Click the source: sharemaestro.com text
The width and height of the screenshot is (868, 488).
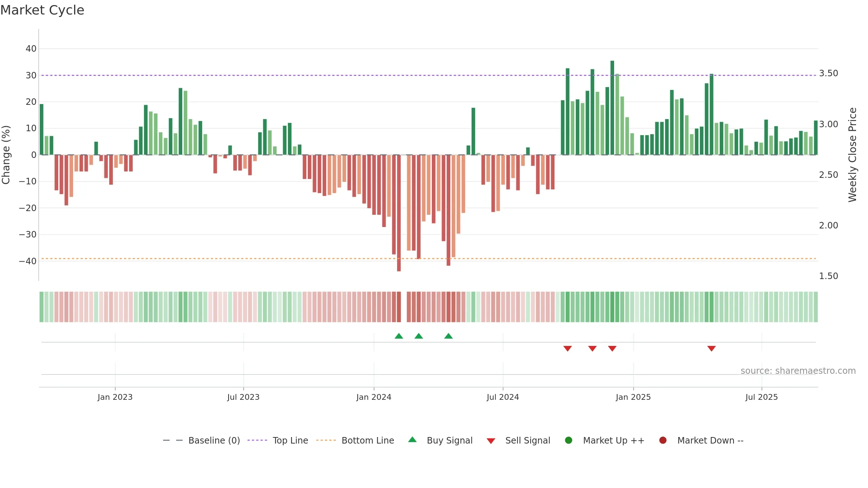pyautogui.click(x=798, y=371)
